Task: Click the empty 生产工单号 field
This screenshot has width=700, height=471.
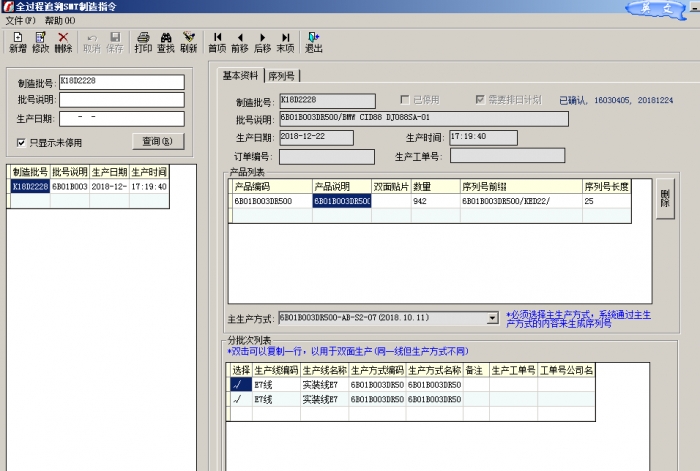Action: click(508, 155)
